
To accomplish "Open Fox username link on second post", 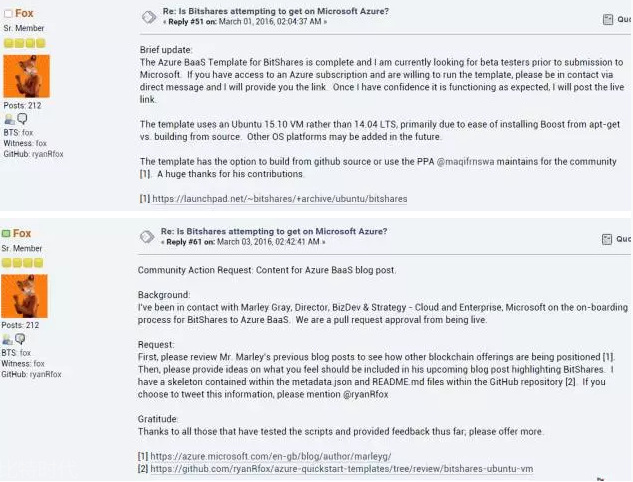I will 22,234.
